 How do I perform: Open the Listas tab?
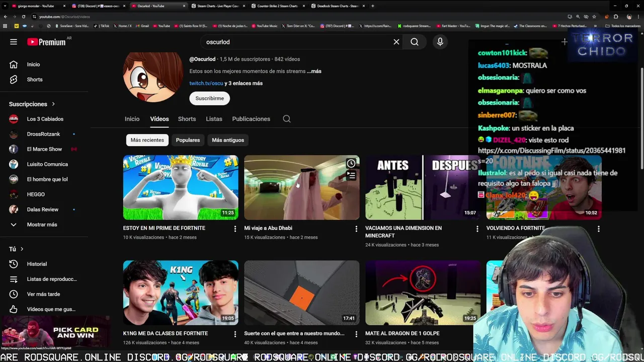[x=214, y=119]
